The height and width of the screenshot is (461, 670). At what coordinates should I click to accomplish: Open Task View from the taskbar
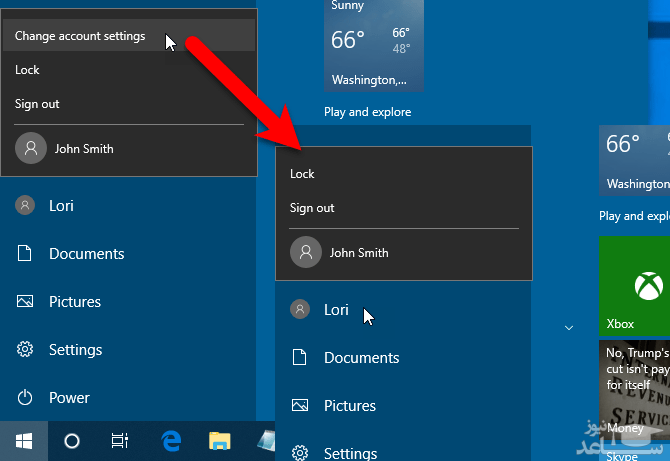coord(120,440)
